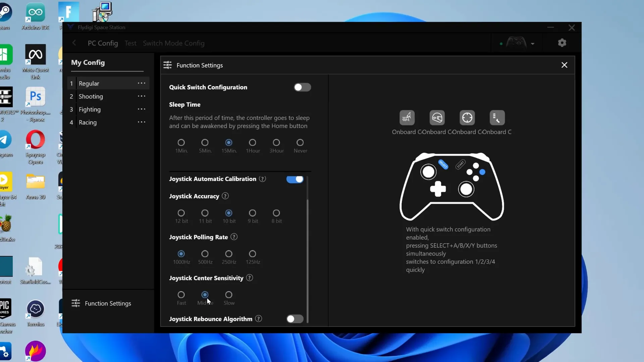Turn on Joystick Rebounce Algorithm toggle
Viewport: 644px width, 362px height.
point(295,319)
